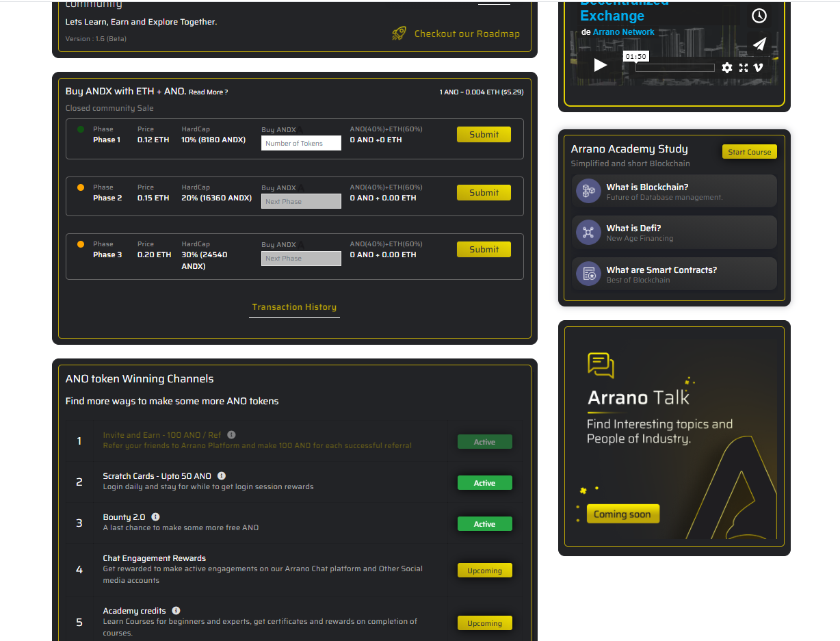840x641 pixels.
Task: Click orange status dot of Phase 2
Action: tap(81, 187)
